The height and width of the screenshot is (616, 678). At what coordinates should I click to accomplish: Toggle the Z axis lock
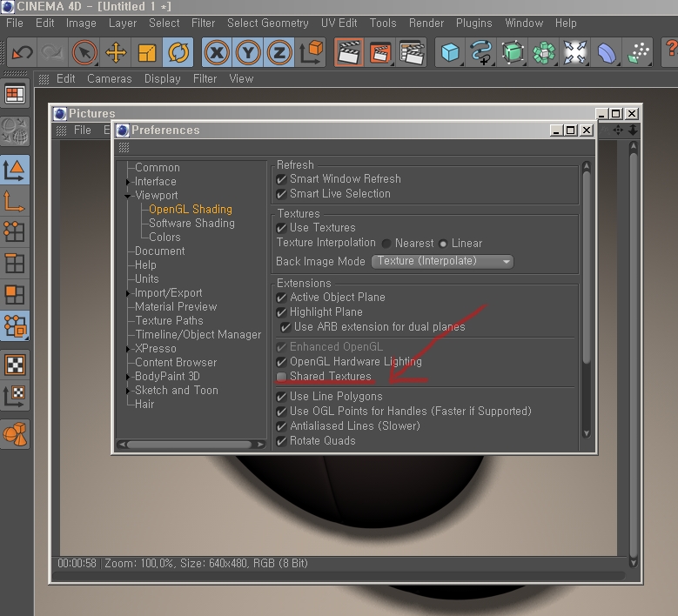[x=279, y=52]
